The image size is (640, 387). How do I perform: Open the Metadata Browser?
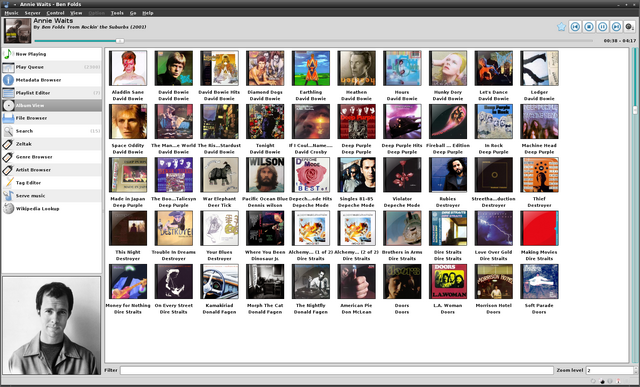click(51, 80)
